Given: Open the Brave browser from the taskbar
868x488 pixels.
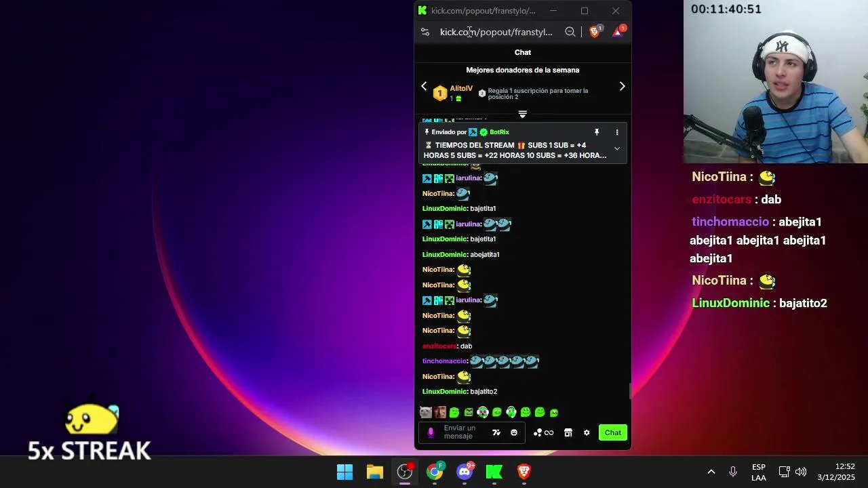Looking at the screenshot, I should point(524,472).
